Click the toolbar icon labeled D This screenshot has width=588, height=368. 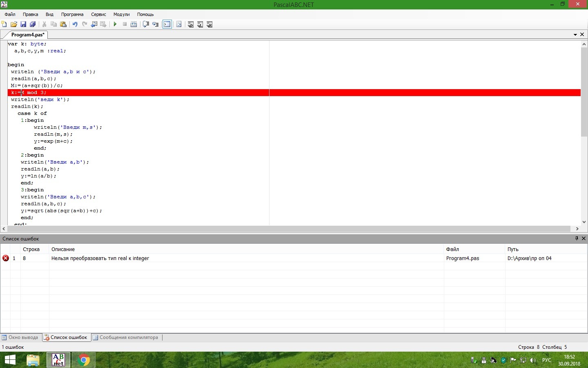point(191,25)
